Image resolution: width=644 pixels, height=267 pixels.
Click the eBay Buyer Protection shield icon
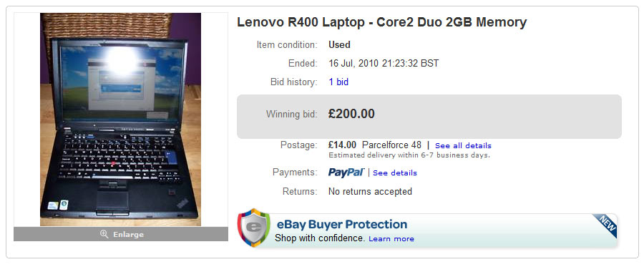pos(254,228)
